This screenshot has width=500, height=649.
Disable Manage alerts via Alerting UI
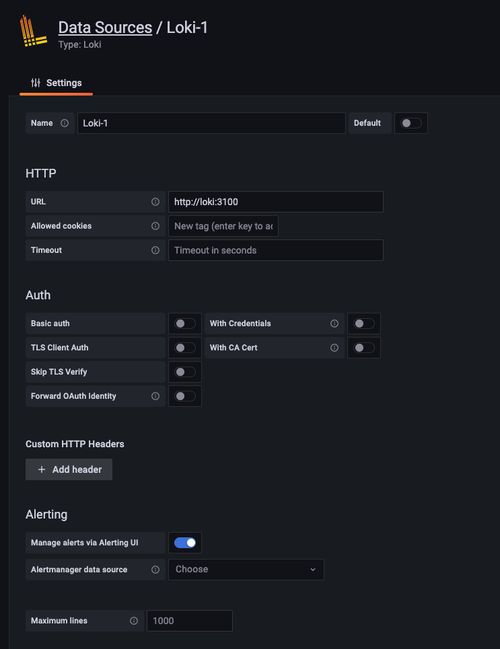coord(185,543)
